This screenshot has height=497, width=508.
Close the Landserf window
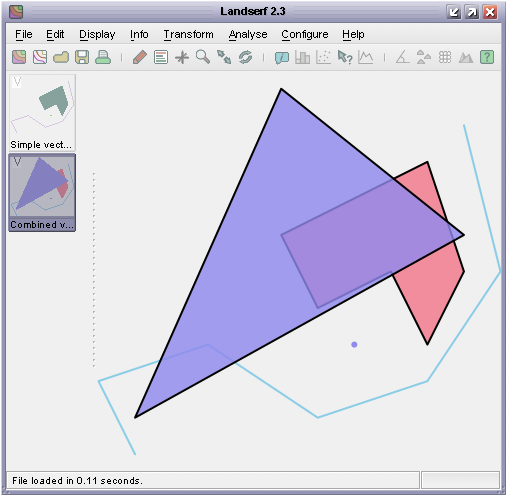click(490, 12)
